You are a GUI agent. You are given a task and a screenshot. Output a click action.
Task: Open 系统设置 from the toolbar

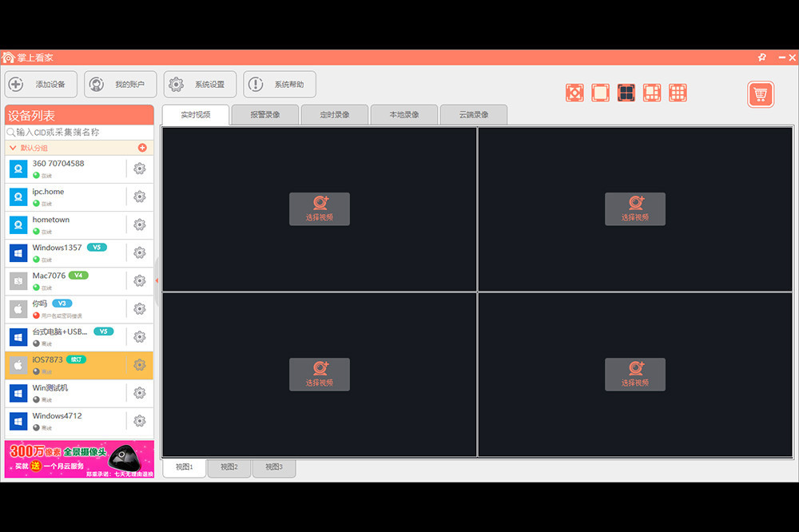(200, 85)
